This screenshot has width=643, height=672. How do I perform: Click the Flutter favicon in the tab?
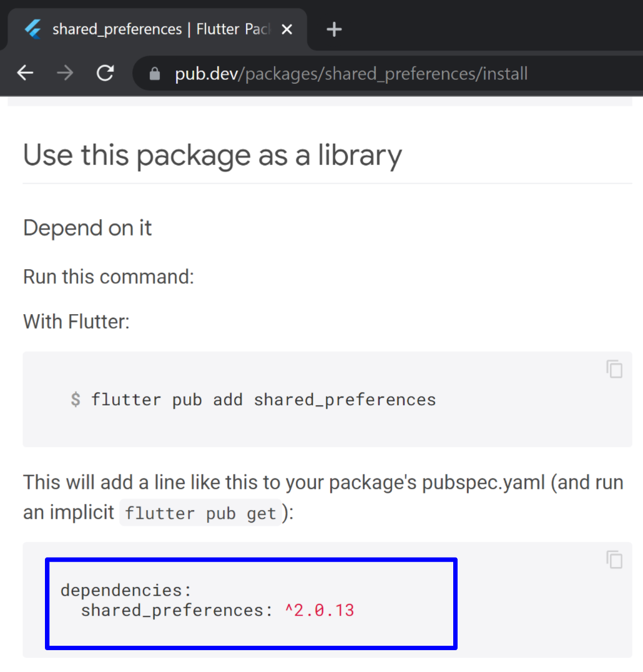pos(33,29)
